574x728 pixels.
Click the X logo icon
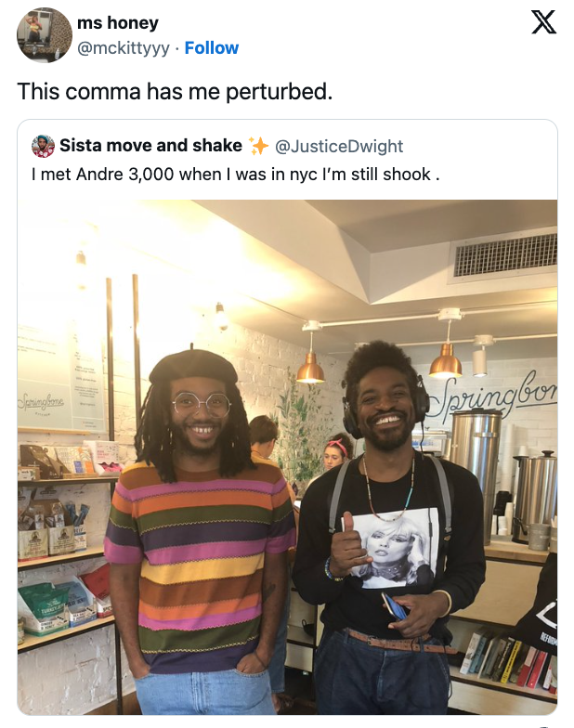tap(543, 22)
